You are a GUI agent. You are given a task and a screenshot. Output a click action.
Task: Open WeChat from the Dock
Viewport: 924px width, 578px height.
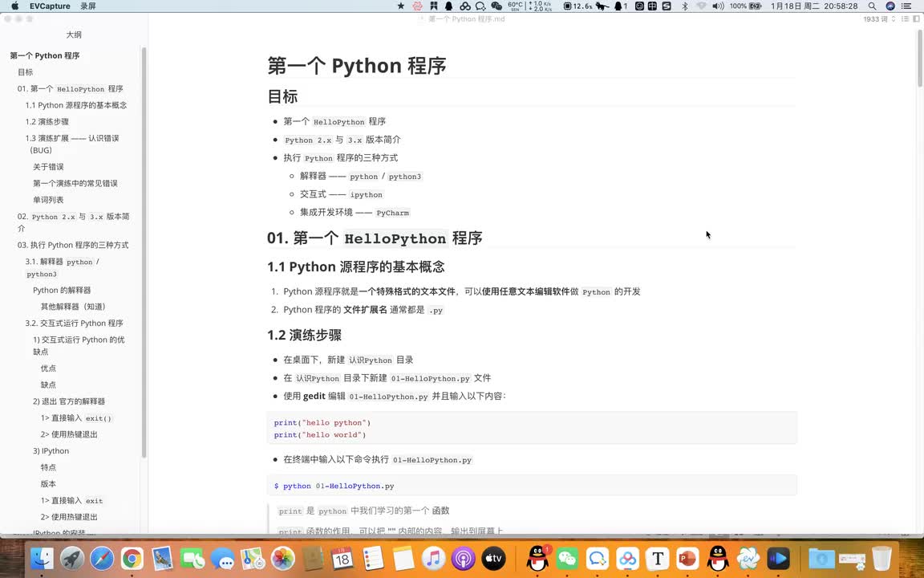tap(568, 558)
